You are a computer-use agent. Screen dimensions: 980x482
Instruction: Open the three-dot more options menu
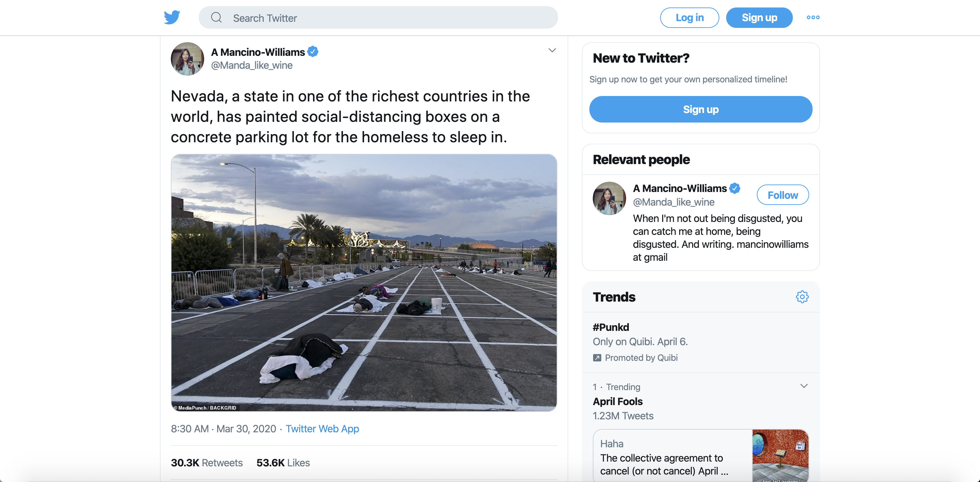pos(813,17)
